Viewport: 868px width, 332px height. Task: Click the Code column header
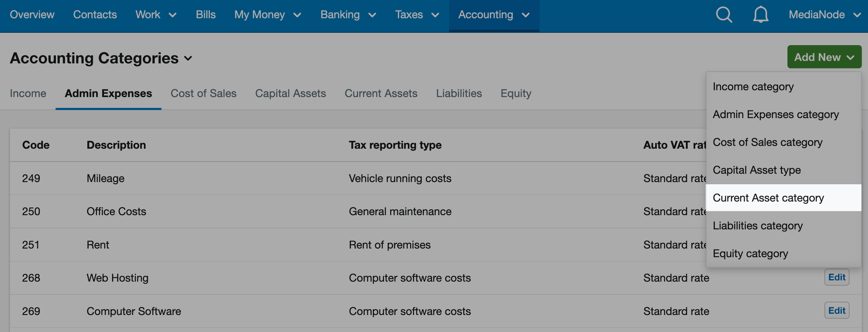[36, 145]
